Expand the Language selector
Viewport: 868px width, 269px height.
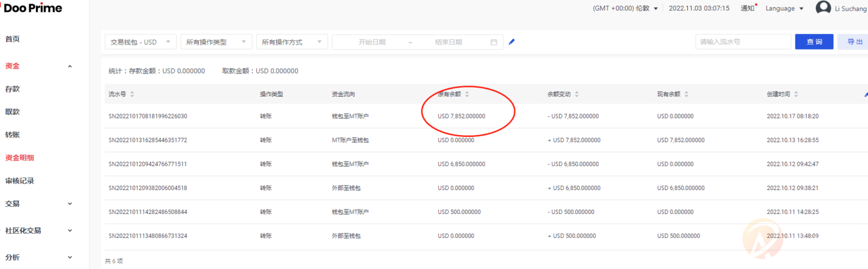[784, 8]
